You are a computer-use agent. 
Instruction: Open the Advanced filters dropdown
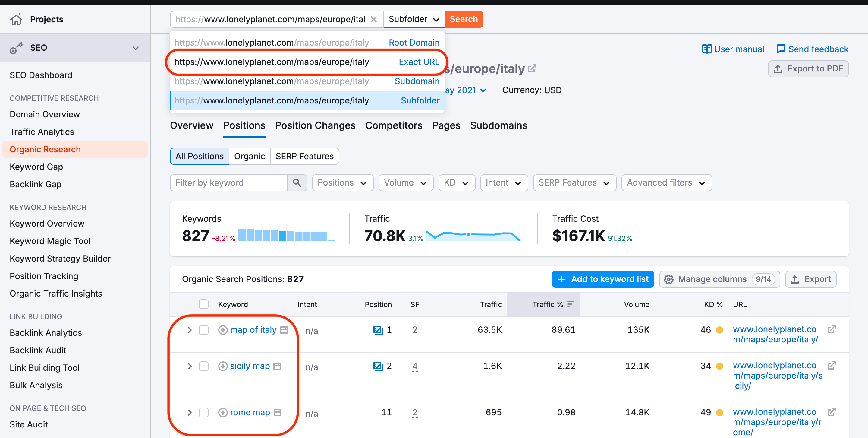click(666, 183)
